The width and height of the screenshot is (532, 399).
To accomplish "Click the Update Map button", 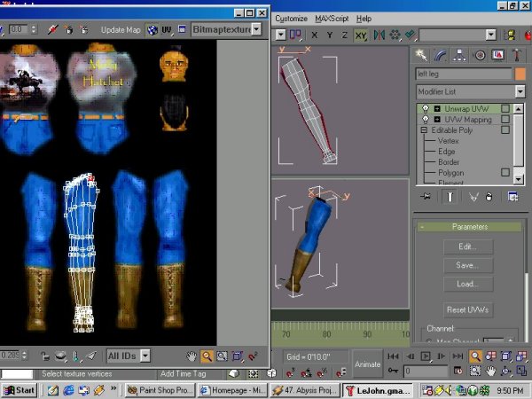I will pos(121,30).
